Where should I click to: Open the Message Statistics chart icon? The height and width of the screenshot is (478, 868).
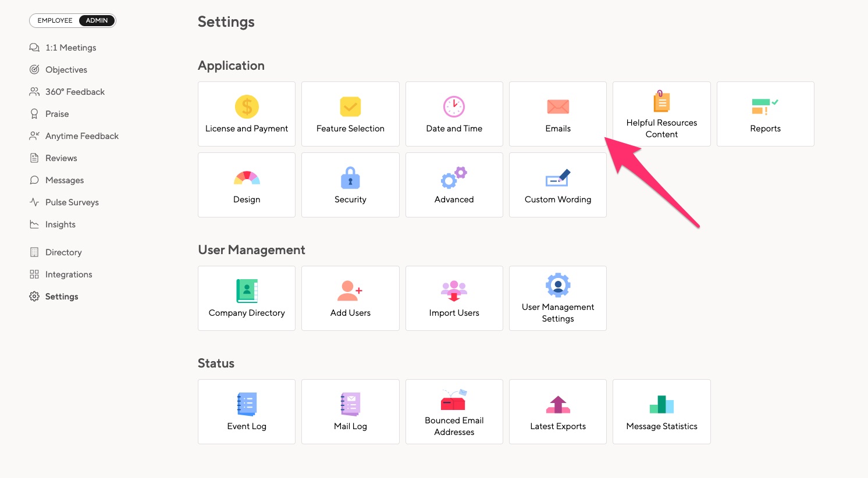pyautogui.click(x=661, y=405)
